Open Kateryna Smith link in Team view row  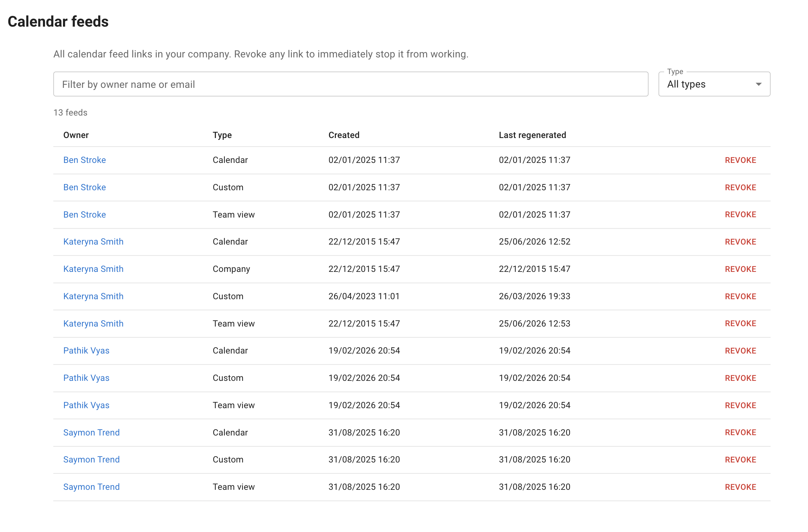[x=93, y=323]
